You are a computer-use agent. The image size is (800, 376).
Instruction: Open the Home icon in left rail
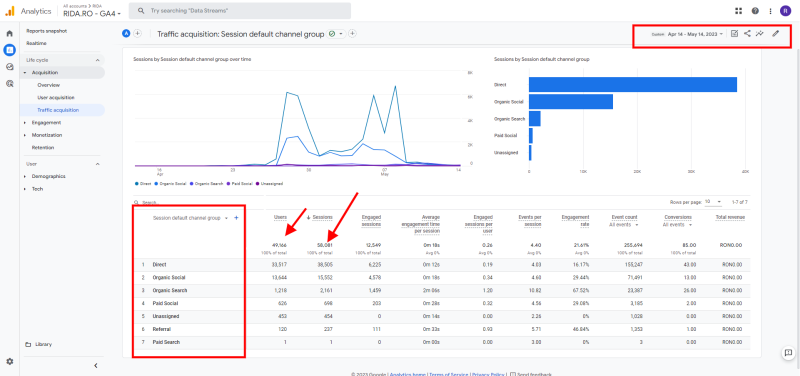(9, 34)
